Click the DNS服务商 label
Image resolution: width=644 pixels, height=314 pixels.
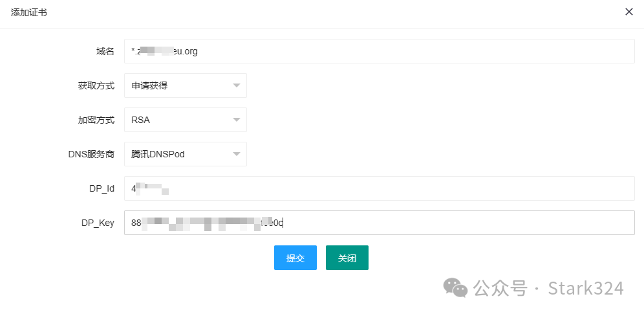91,154
